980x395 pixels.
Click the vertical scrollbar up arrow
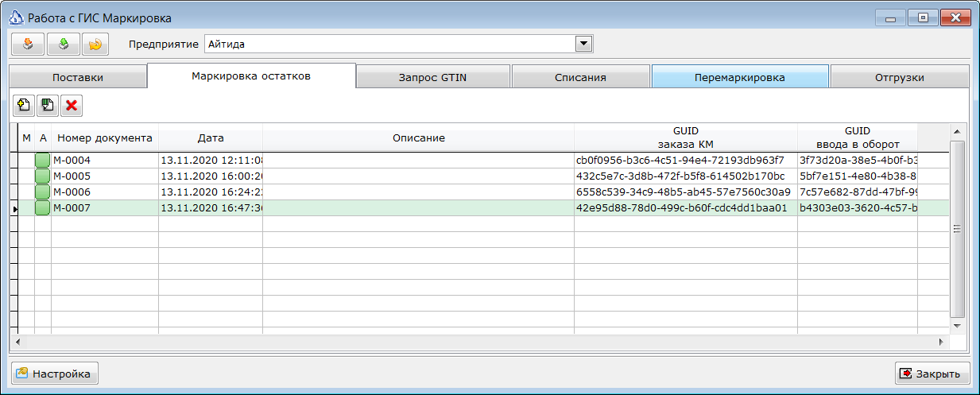pyautogui.click(x=957, y=131)
